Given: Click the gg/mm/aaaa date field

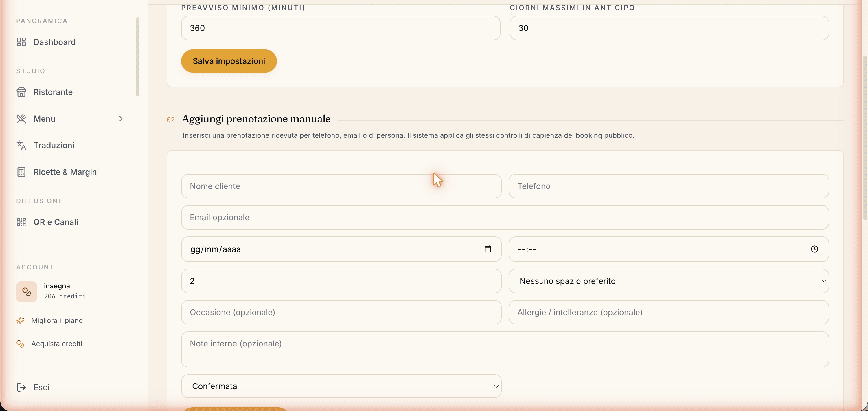Looking at the screenshot, I should tap(341, 249).
